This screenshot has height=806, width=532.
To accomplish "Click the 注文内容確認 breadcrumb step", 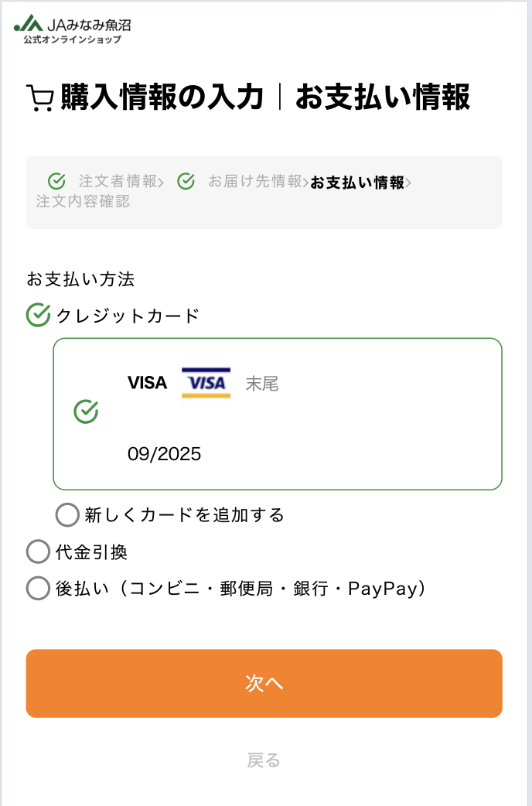I will 83,202.
